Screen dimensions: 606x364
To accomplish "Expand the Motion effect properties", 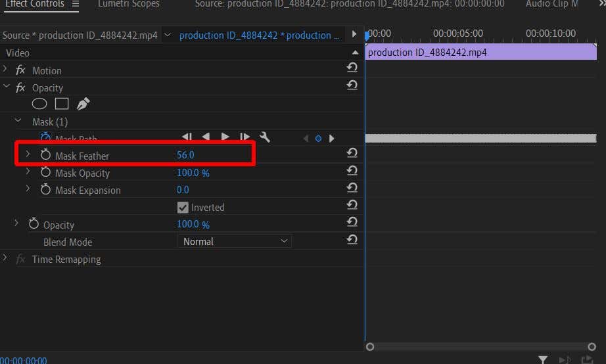I will [6, 70].
